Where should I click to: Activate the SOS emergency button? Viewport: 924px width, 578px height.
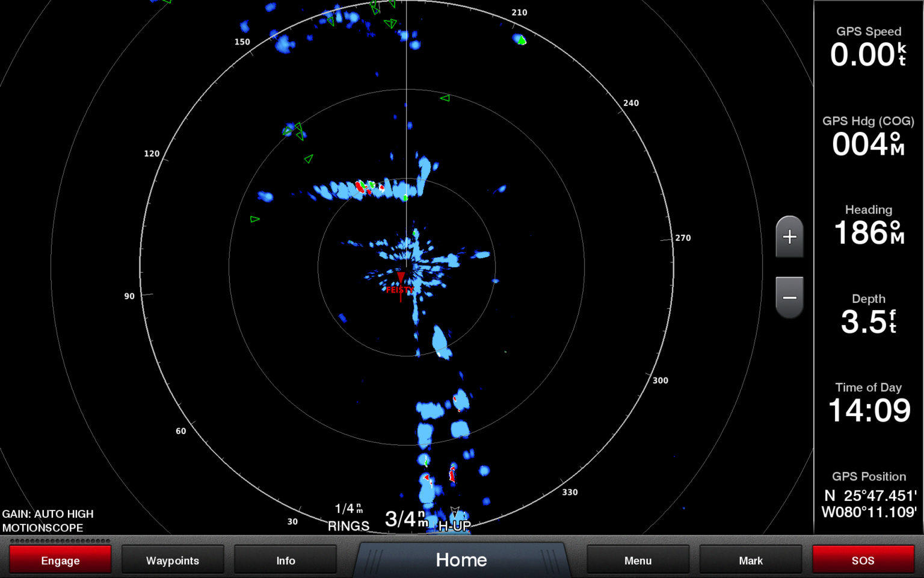click(x=863, y=561)
